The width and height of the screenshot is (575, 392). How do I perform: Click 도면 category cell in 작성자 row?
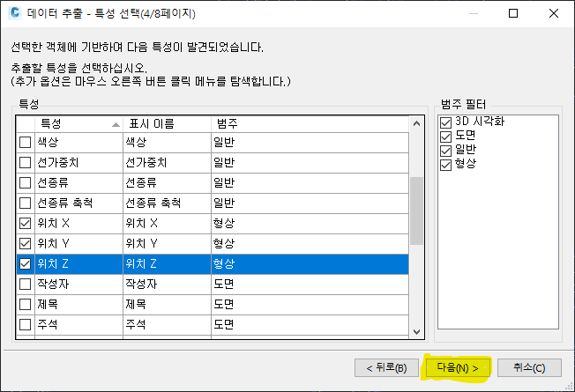tap(310, 284)
